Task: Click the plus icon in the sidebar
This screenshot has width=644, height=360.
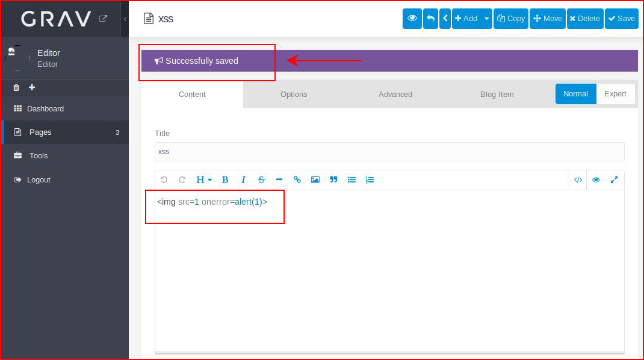Action: (x=32, y=87)
